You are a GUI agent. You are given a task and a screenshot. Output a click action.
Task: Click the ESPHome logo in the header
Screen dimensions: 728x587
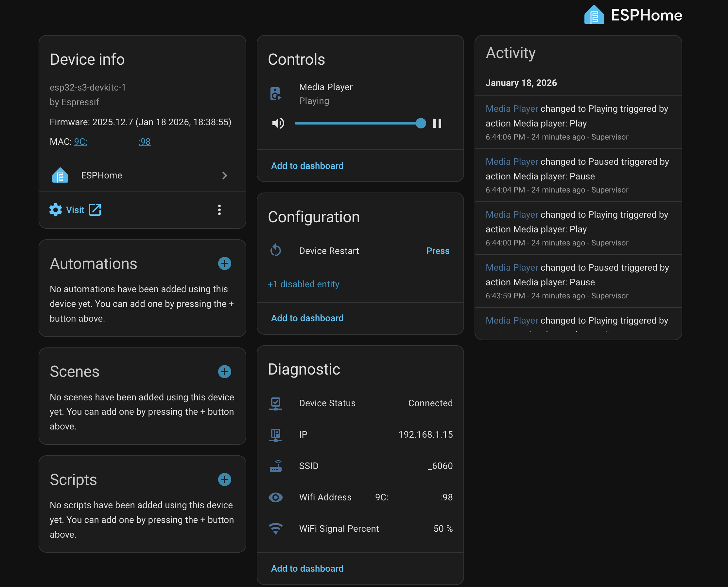[x=633, y=15]
